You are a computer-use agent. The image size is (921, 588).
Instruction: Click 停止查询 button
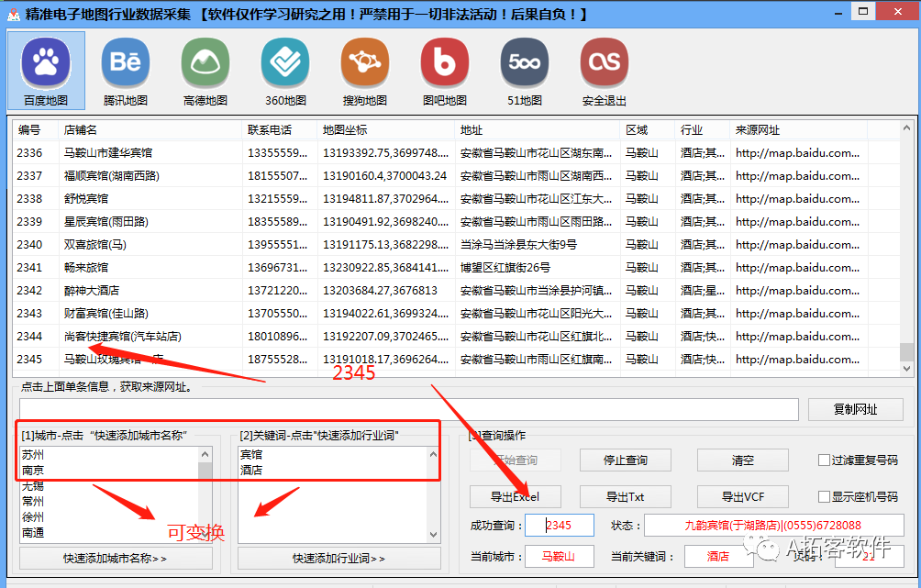coord(626,460)
